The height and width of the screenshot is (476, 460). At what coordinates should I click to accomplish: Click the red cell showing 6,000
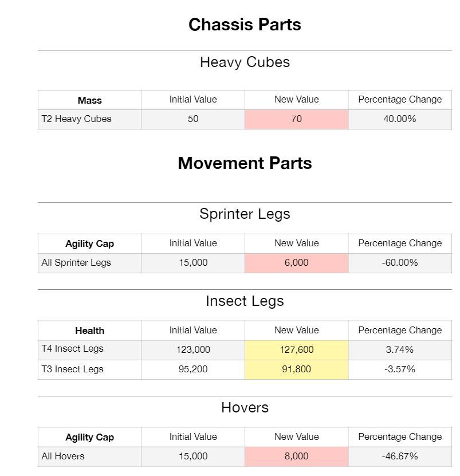[296, 263]
